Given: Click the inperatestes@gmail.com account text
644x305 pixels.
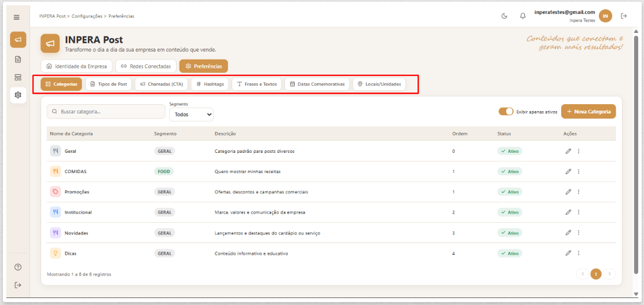Looking at the screenshot, I should [565, 12].
